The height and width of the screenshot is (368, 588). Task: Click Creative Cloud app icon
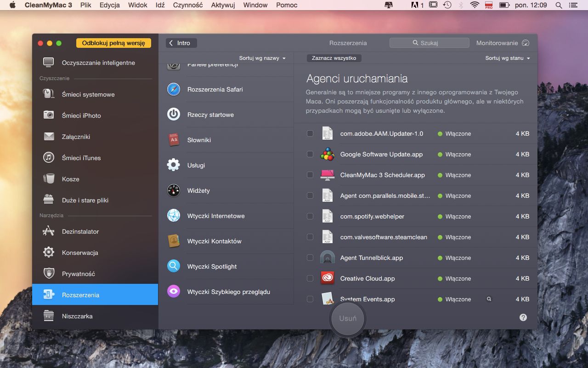327,278
